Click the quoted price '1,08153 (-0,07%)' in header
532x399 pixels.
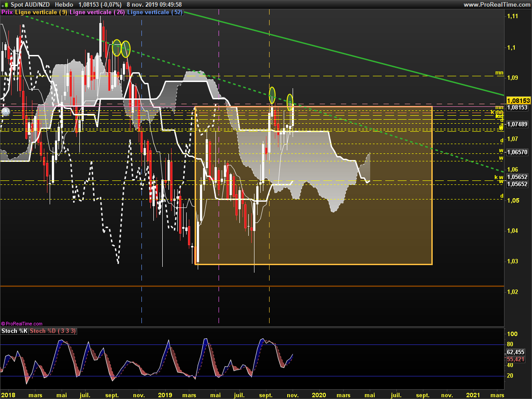click(x=100, y=4)
